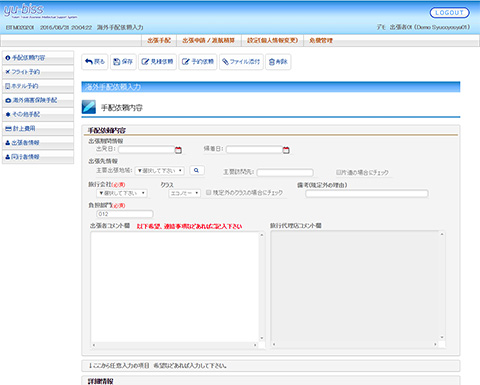Image resolution: width=480 pixels, height=385 pixels.
Task: Click the 見積依頼 toolbar button
Action: 157,62
